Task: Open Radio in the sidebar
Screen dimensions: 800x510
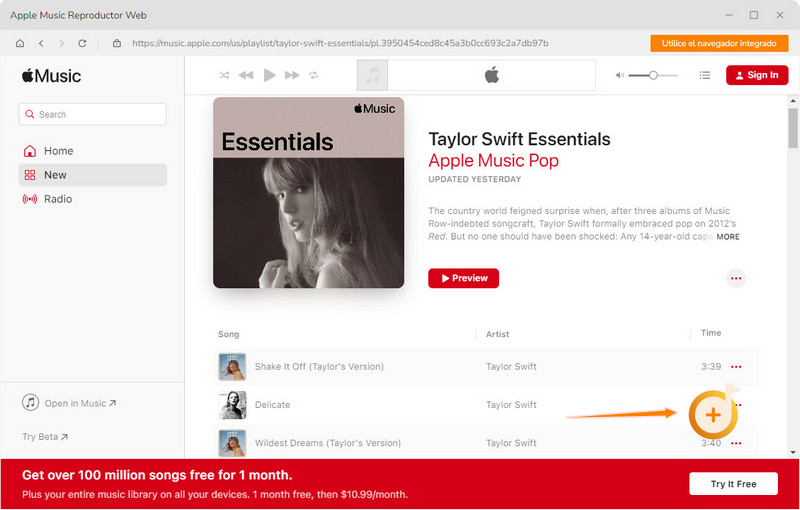Action: (92, 199)
